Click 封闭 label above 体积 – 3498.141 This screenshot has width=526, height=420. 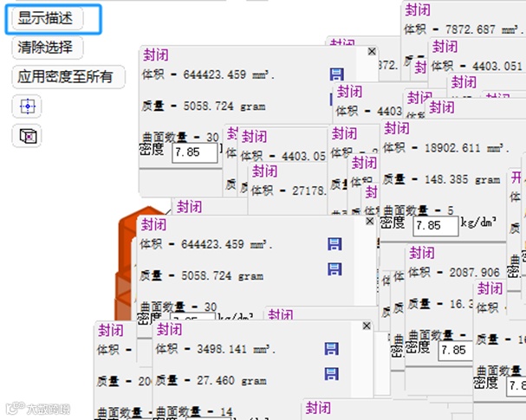click(x=169, y=329)
